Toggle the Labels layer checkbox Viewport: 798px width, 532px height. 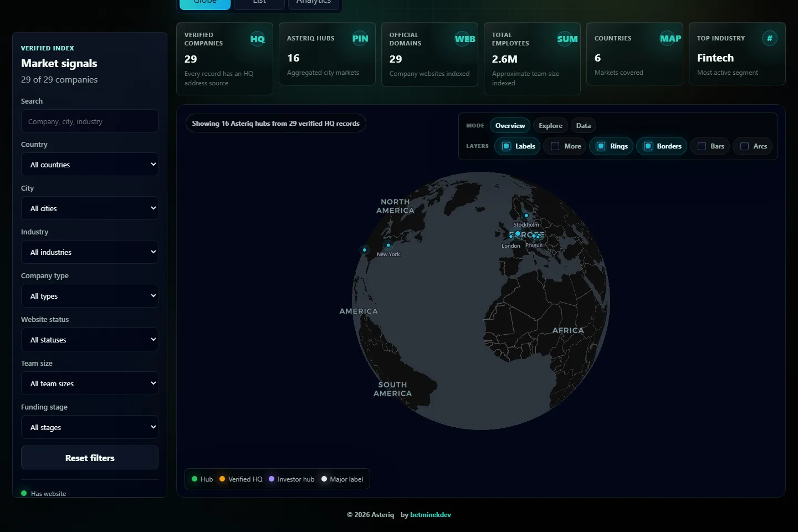click(x=506, y=146)
